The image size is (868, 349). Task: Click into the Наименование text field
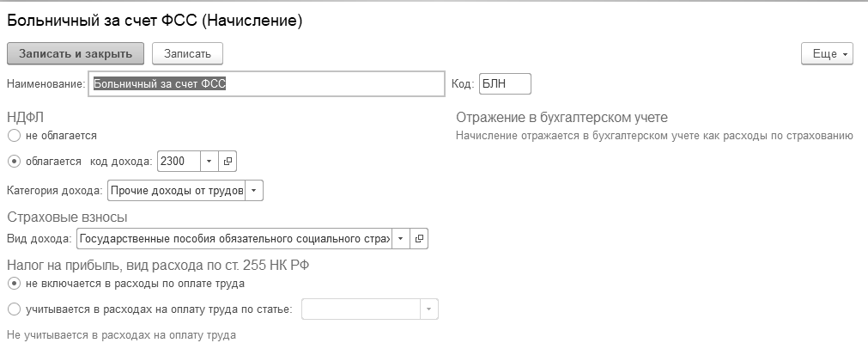[x=266, y=84]
